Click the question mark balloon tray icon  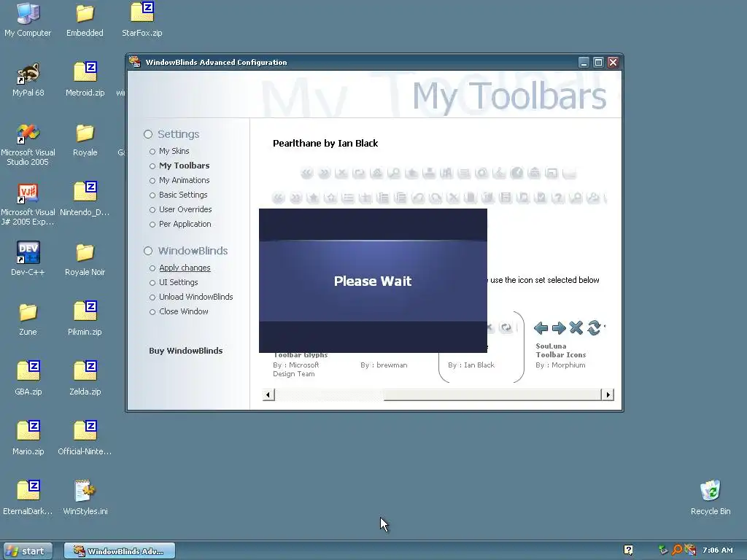[x=628, y=550]
